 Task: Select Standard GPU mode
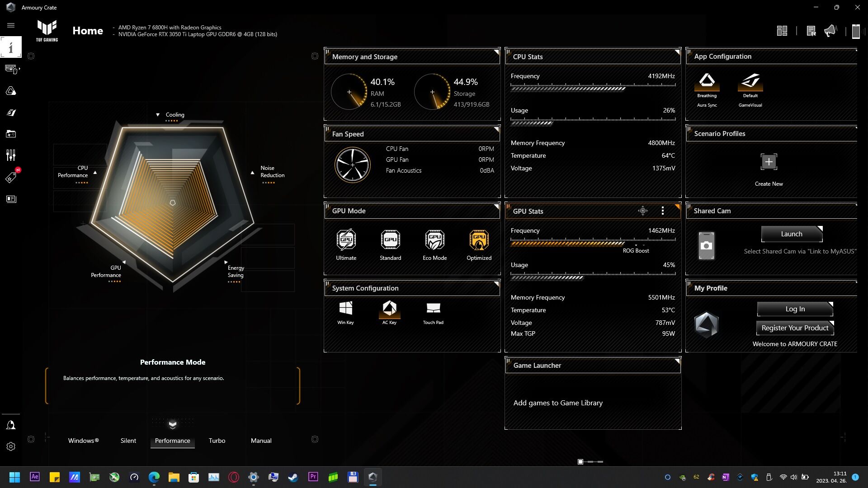click(x=390, y=245)
